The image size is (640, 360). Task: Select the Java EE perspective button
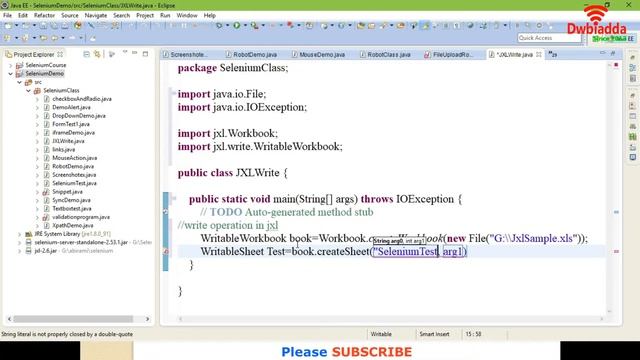[613, 38]
